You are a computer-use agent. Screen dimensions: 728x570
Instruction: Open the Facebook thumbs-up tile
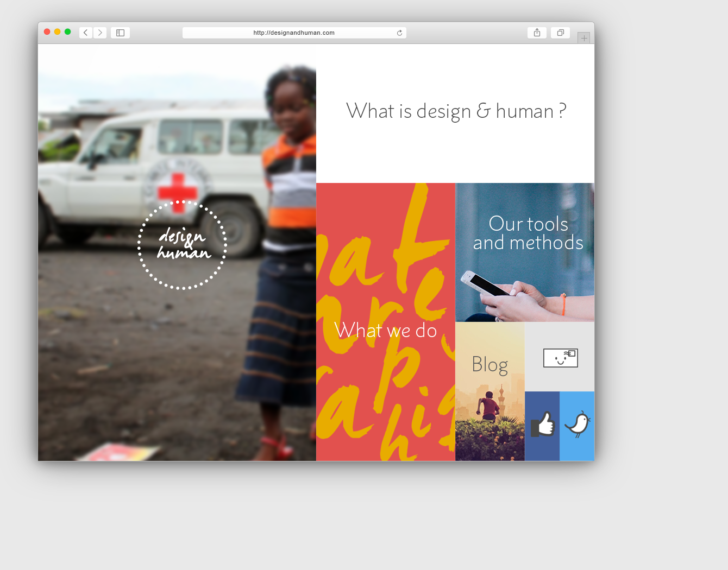point(542,426)
